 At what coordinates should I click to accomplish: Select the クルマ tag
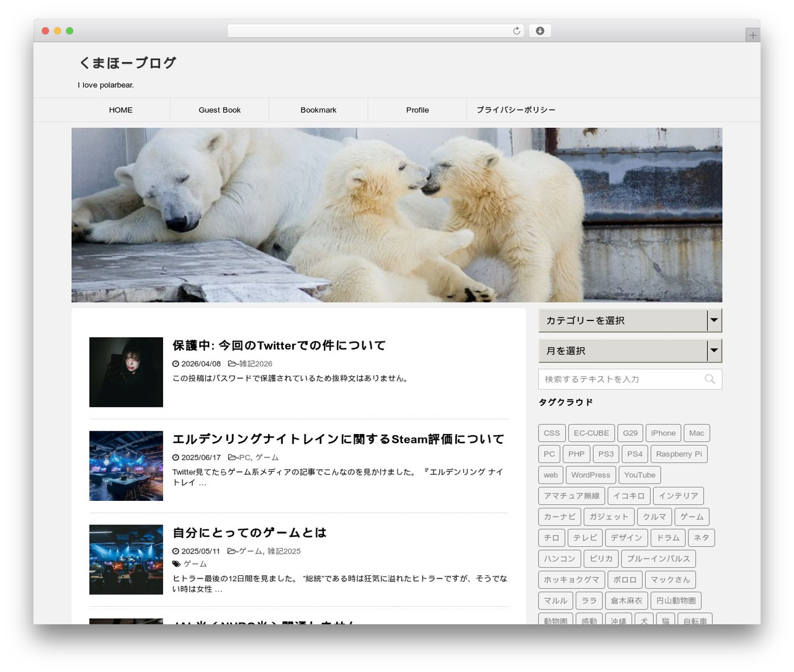[654, 517]
